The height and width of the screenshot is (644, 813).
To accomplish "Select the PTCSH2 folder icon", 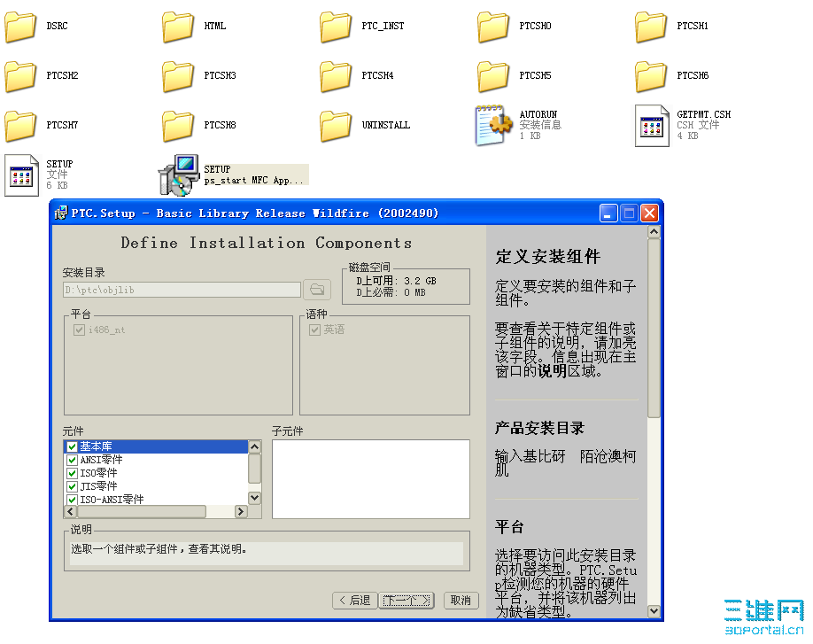I will pyautogui.click(x=20, y=76).
